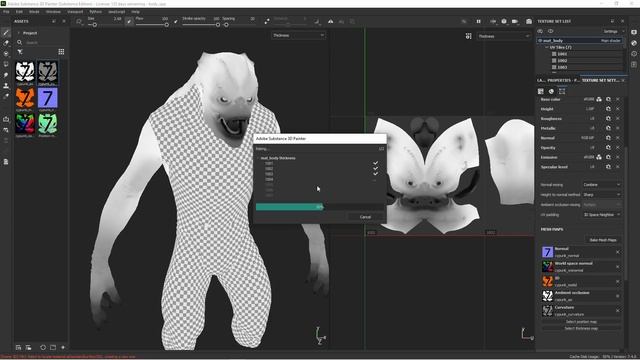
Task: Open Shader Settings side icon
Action: coord(634,43)
